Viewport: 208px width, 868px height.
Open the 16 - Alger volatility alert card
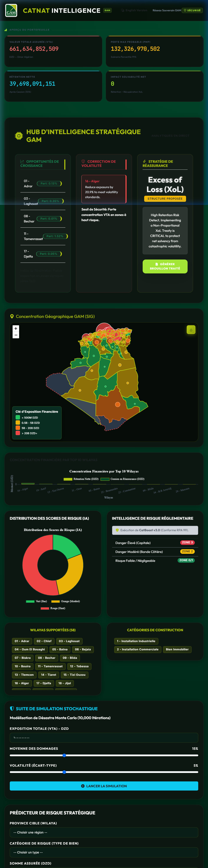104,189
